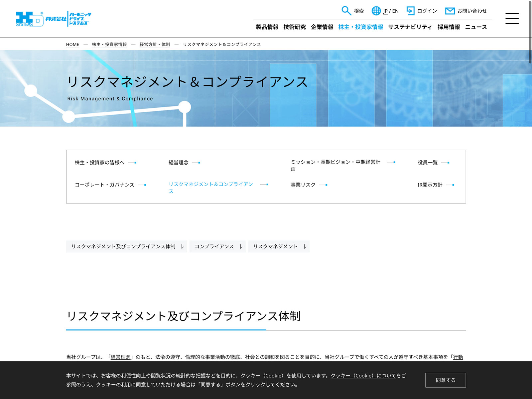Click the page vertical scrollbar
Viewport: 532px width, 399px height.
click(530, 32)
